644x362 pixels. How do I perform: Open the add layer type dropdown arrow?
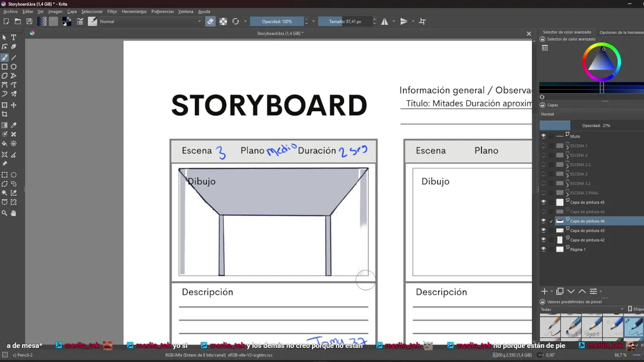(x=551, y=291)
